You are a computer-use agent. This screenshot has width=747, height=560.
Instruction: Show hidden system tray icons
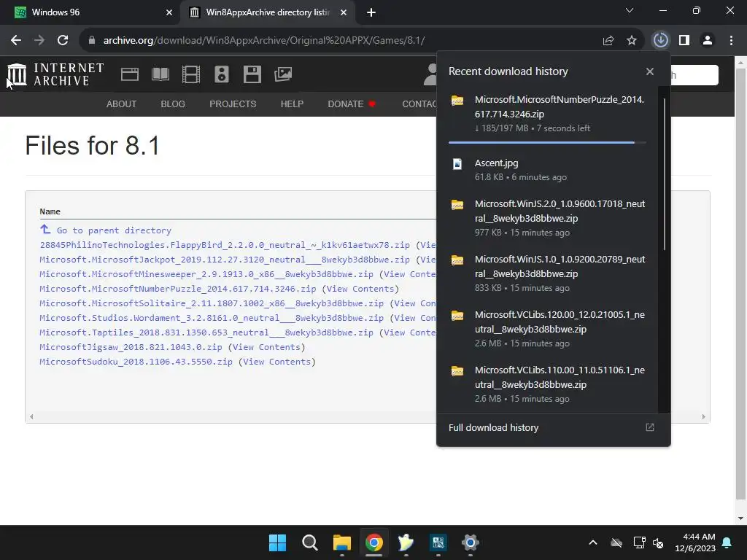click(x=593, y=542)
